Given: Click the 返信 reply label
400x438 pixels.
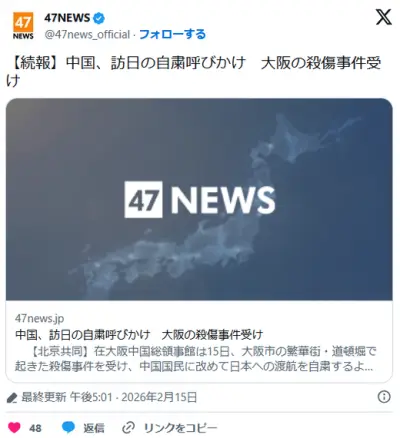Looking at the screenshot, I should point(94,428).
